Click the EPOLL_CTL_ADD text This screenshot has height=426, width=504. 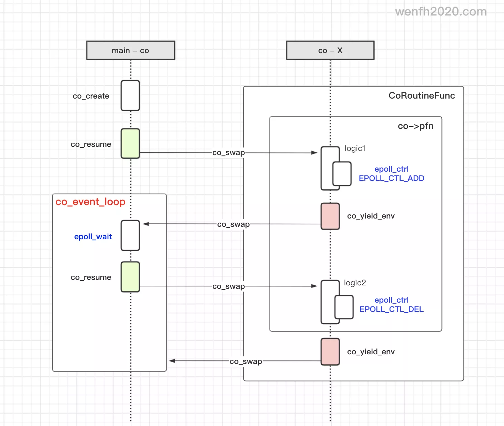[x=391, y=178]
